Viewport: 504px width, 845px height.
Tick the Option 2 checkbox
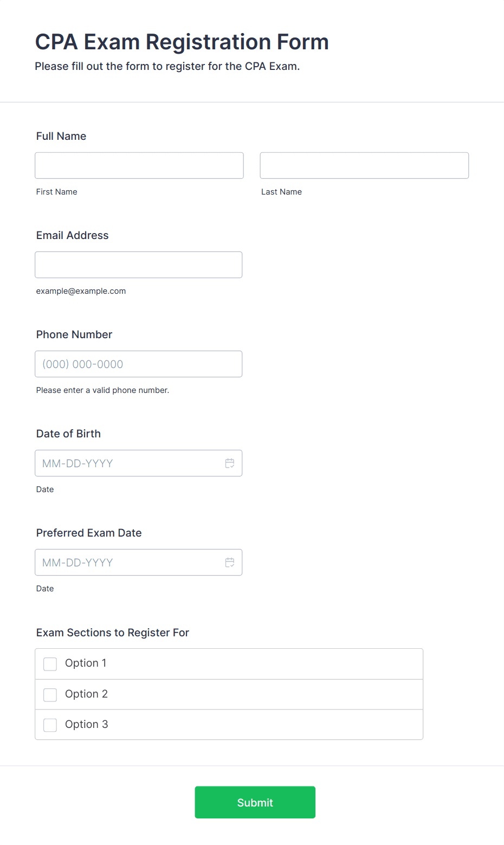[x=50, y=695]
